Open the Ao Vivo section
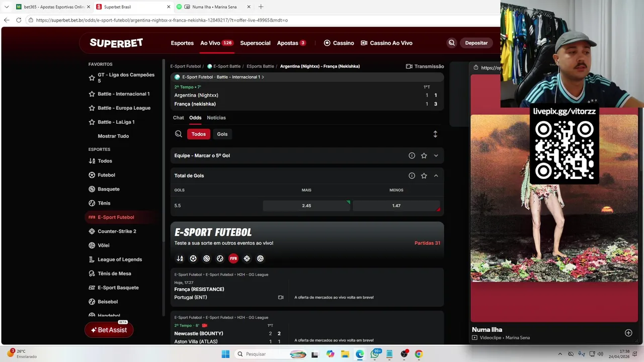 [216, 43]
